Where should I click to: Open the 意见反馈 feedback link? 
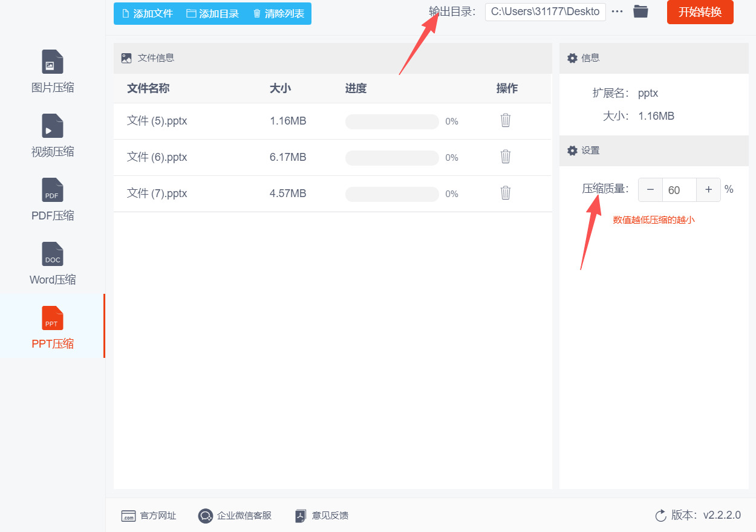[x=330, y=516]
